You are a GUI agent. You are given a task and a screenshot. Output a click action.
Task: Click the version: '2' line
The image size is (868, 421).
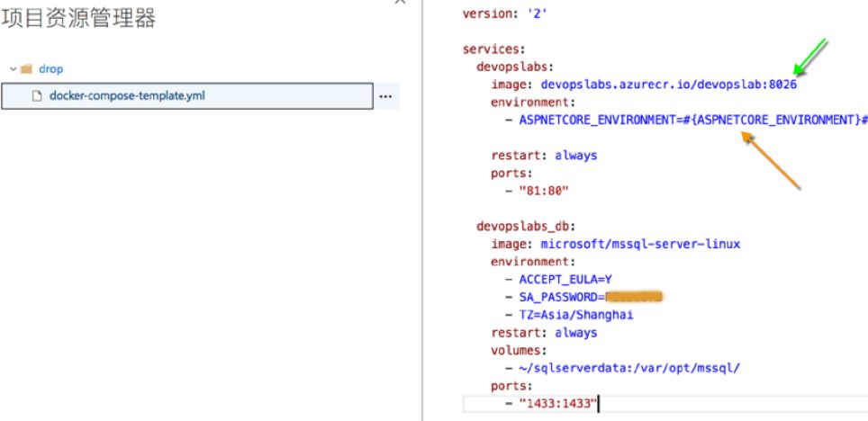tap(505, 13)
